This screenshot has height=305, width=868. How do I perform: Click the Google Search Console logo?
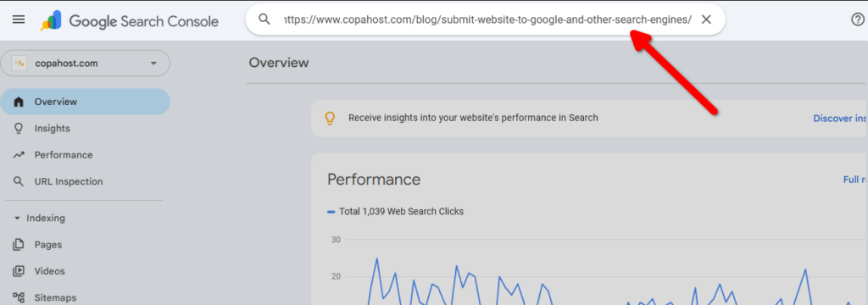pyautogui.click(x=129, y=21)
